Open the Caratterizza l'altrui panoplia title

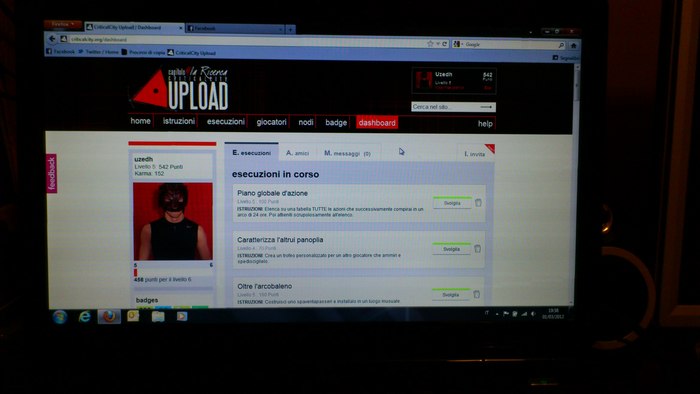coord(280,240)
